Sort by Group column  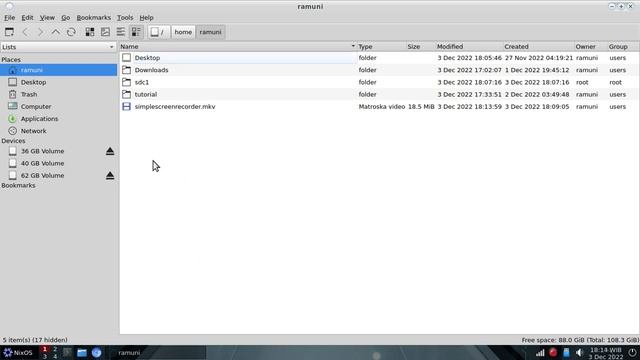623,47
